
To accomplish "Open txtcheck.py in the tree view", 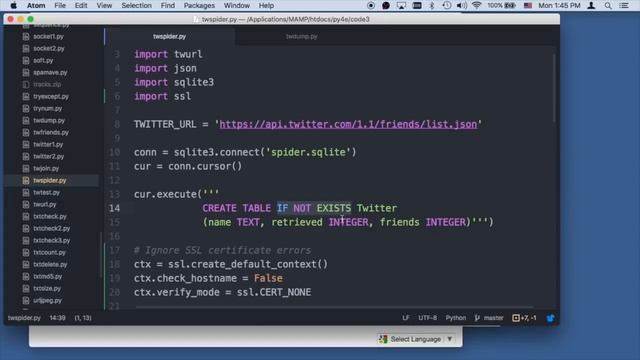I will tap(51, 216).
